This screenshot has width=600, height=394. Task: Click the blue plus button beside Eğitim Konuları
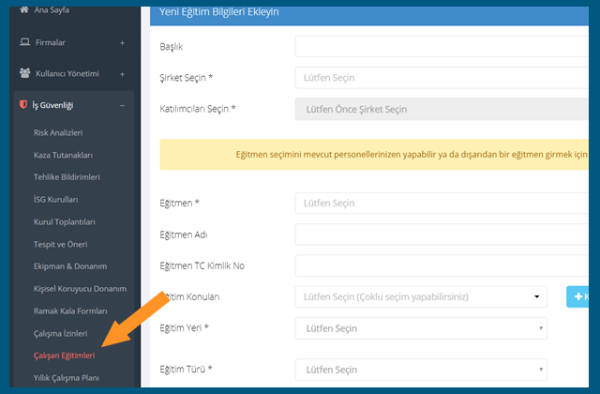(577, 296)
